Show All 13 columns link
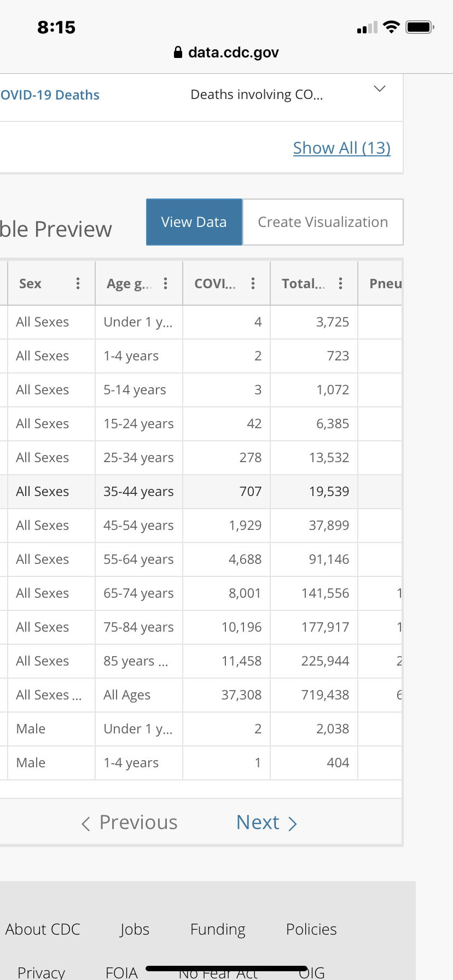 [x=341, y=148]
